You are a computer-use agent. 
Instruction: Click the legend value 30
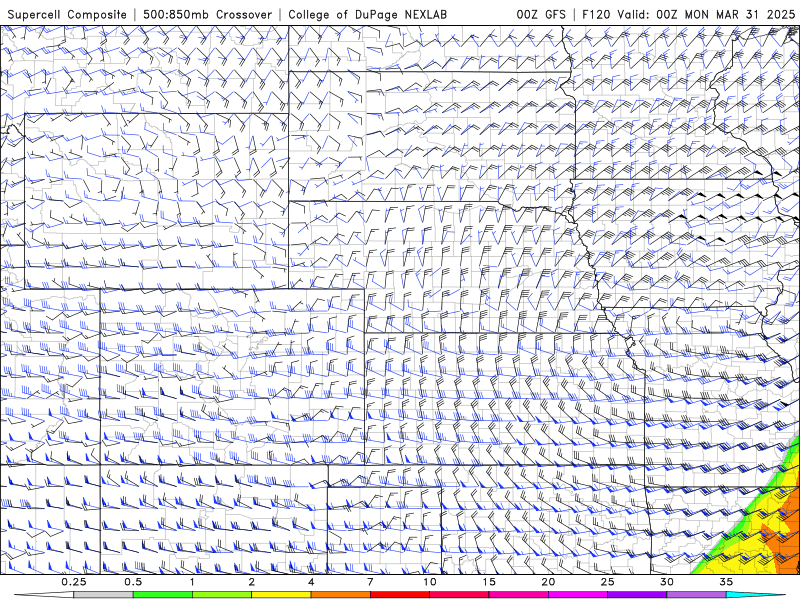[666, 582]
